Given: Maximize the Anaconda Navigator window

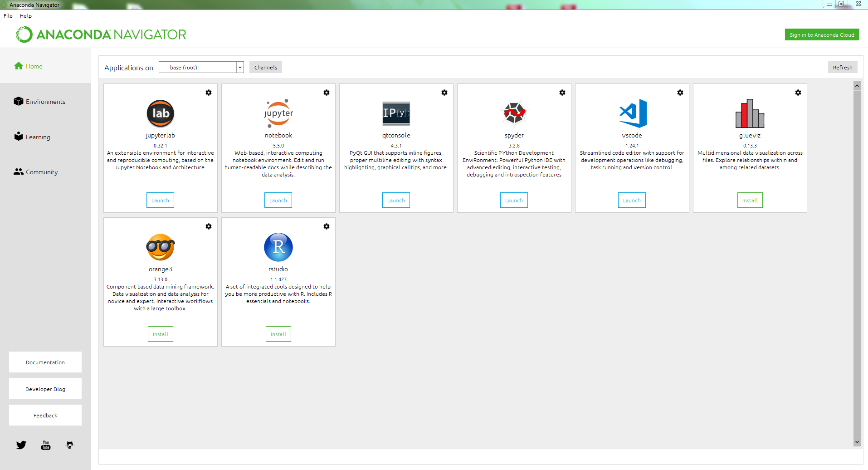Looking at the screenshot, I should pyautogui.click(x=841, y=4).
